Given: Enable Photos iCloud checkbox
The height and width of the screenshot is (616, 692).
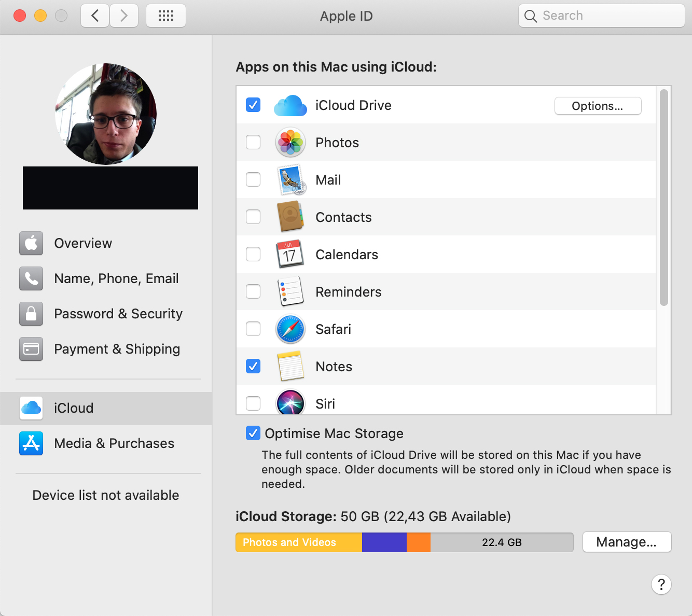Looking at the screenshot, I should (x=253, y=142).
